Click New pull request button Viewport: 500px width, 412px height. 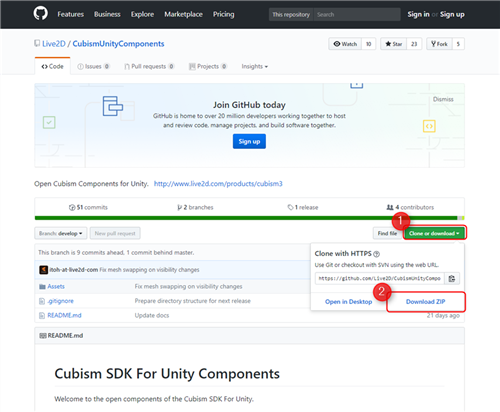[115, 233]
